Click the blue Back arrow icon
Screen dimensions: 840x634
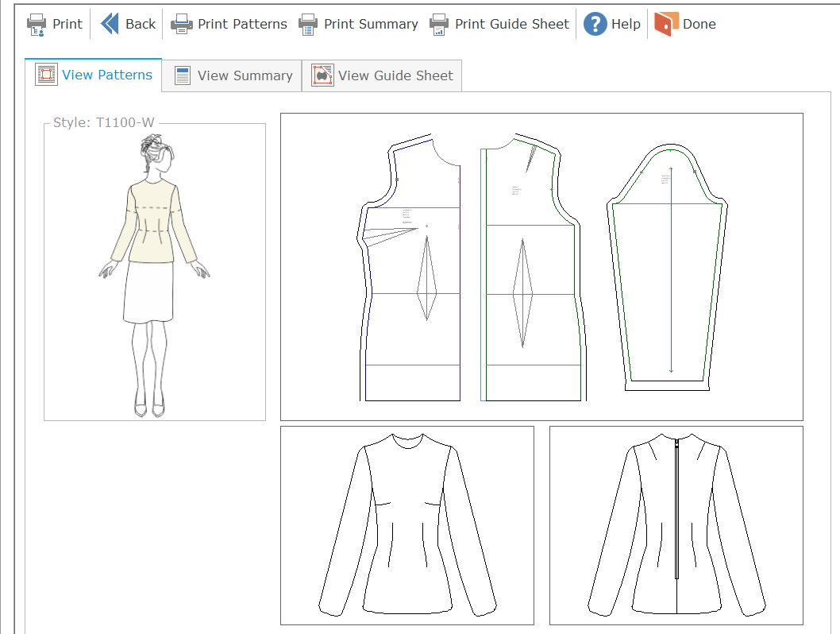coord(110,24)
